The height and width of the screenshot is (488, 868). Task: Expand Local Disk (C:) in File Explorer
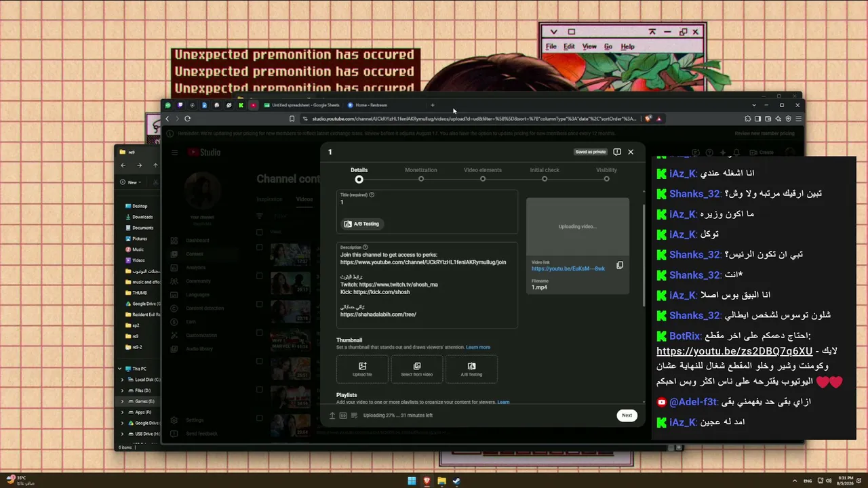coord(123,380)
